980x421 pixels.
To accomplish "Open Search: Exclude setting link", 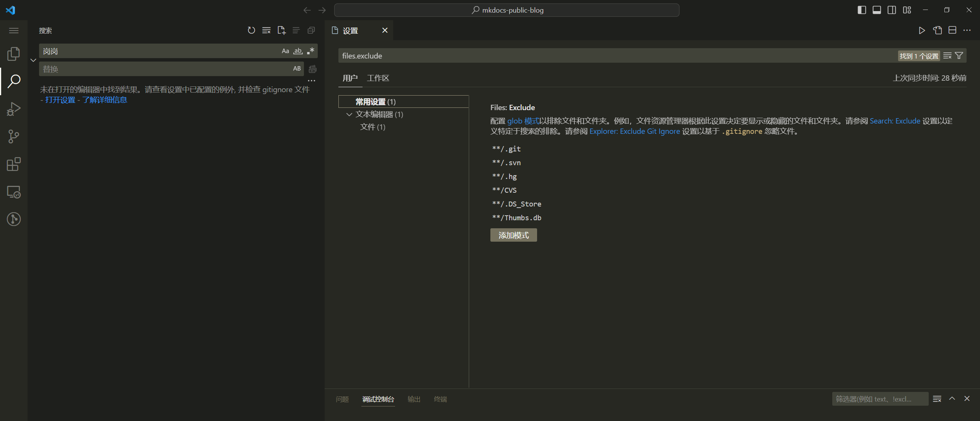I will [x=895, y=121].
